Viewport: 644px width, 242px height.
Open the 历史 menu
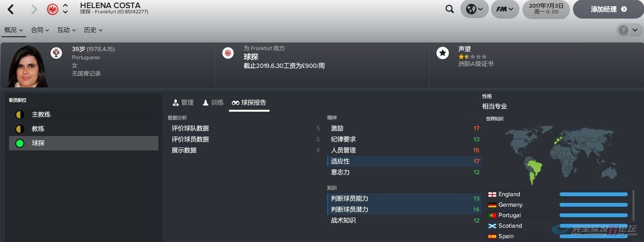(93, 30)
